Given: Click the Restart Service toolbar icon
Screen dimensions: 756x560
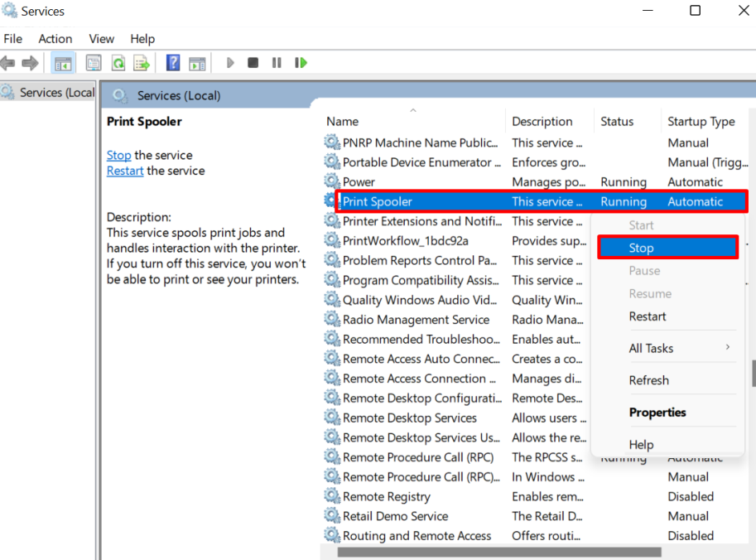Looking at the screenshot, I should coord(301,63).
